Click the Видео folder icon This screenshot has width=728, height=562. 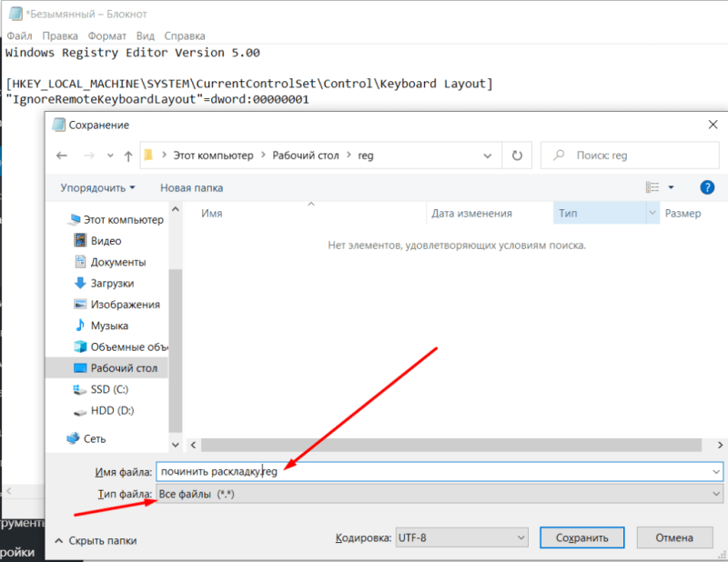click(80, 240)
